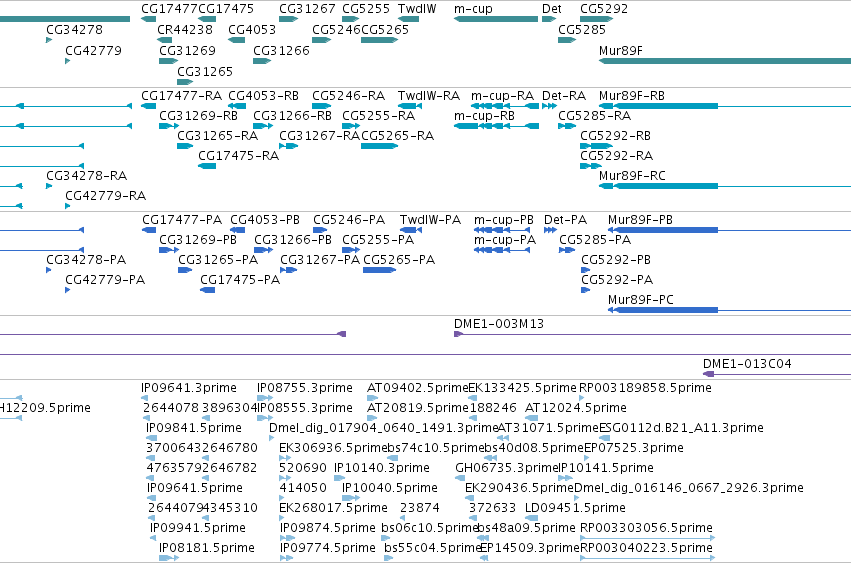Click the AT09402.5prime EST label
851x563 pixels.
pos(417,388)
